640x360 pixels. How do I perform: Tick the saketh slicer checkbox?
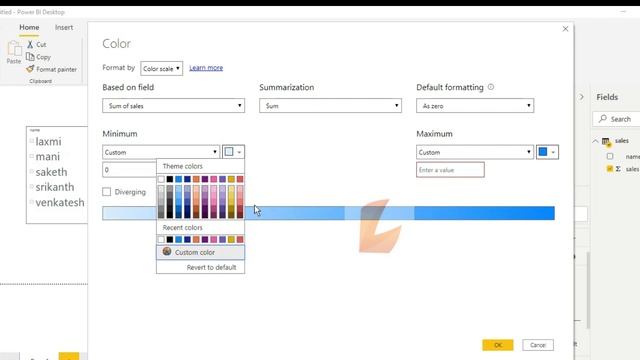click(31, 171)
